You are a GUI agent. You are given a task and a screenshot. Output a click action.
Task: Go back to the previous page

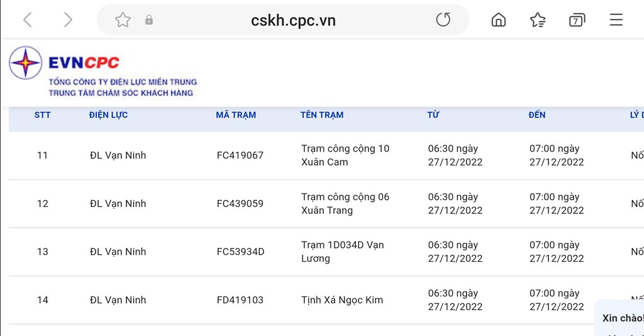tap(27, 20)
